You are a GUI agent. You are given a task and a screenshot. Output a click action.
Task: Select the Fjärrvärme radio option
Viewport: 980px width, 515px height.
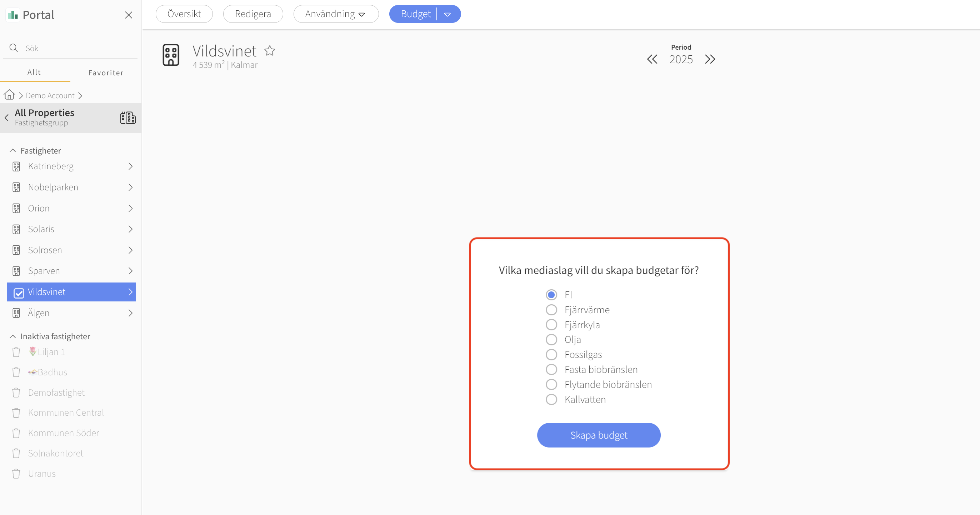[x=551, y=310]
